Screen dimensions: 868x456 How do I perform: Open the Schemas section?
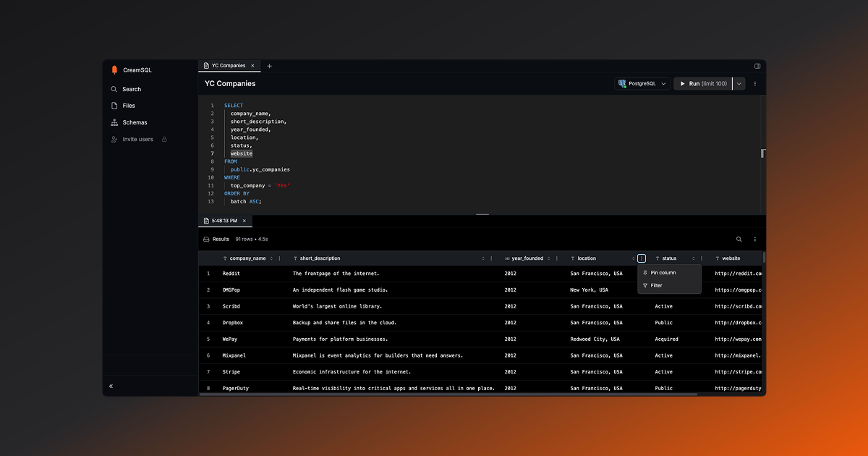click(x=134, y=122)
